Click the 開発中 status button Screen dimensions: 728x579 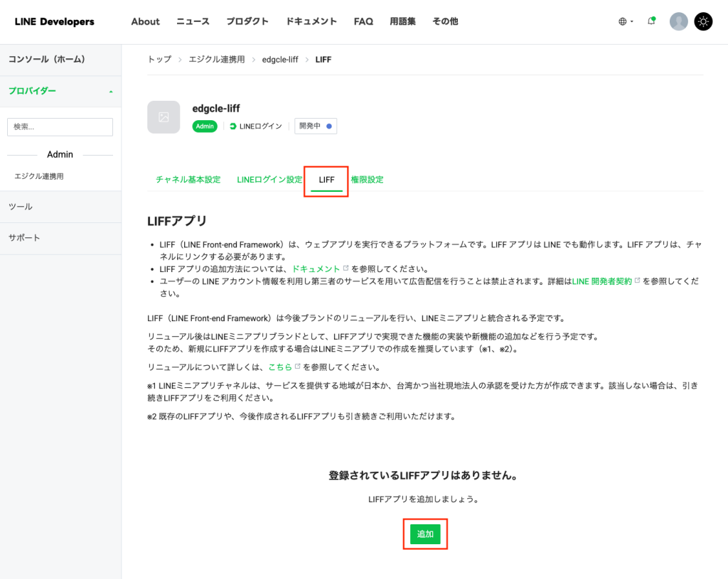click(316, 126)
